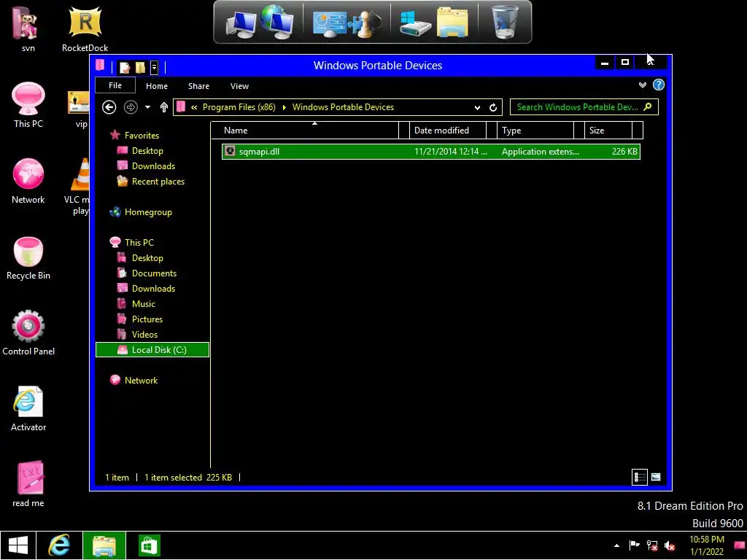
Task: Open Explorer Help question mark
Action: [659, 85]
